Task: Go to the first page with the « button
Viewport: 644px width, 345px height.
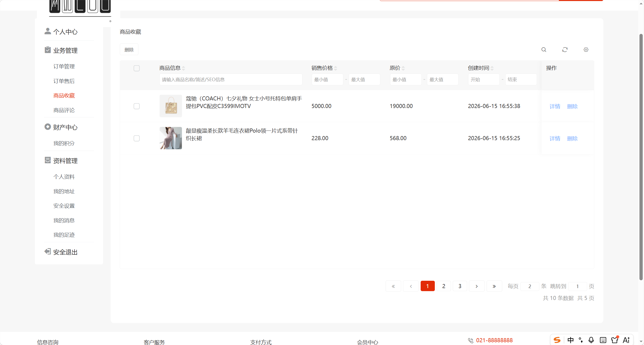Action: tap(393, 286)
